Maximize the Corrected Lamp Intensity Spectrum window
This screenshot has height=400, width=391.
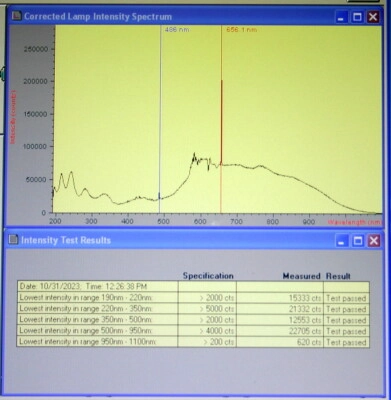point(357,17)
